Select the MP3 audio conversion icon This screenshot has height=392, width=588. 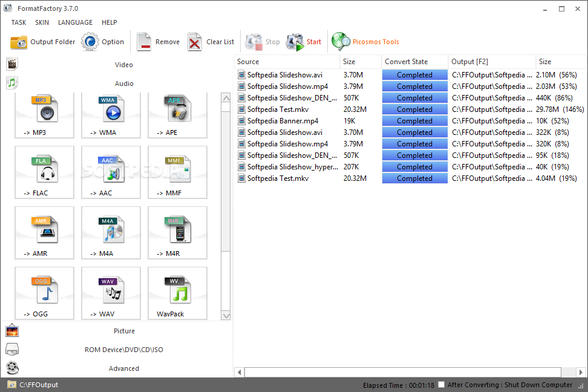(x=44, y=115)
